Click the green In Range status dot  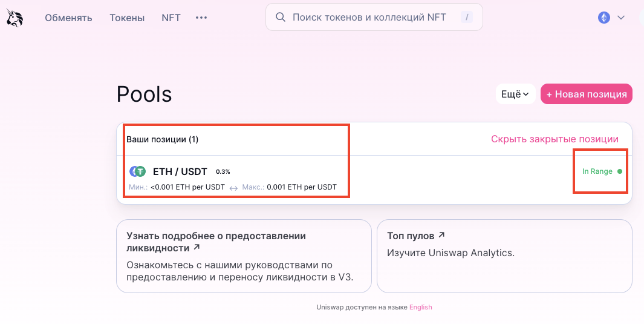pyautogui.click(x=620, y=171)
